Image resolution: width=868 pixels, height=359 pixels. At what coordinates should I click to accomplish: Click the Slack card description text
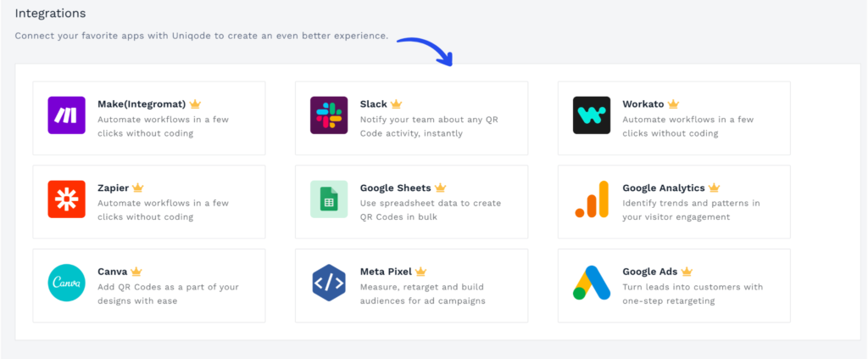pos(428,126)
